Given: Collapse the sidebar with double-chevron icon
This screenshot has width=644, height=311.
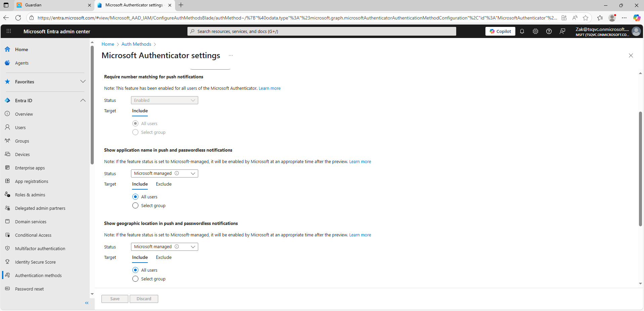Looking at the screenshot, I should tap(87, 303).
